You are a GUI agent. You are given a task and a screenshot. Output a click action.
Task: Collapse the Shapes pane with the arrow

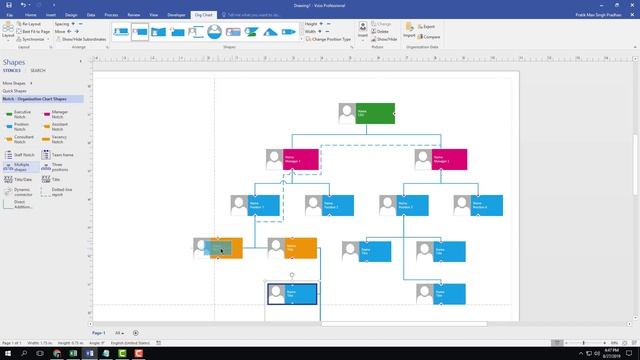coord(80,62)
